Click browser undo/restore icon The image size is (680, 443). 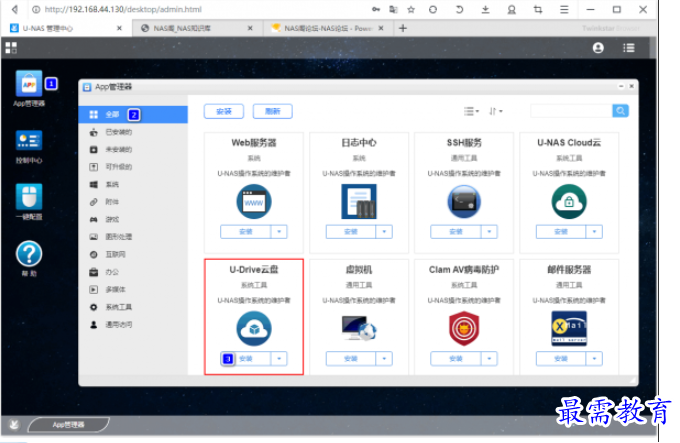coord(459,9)
